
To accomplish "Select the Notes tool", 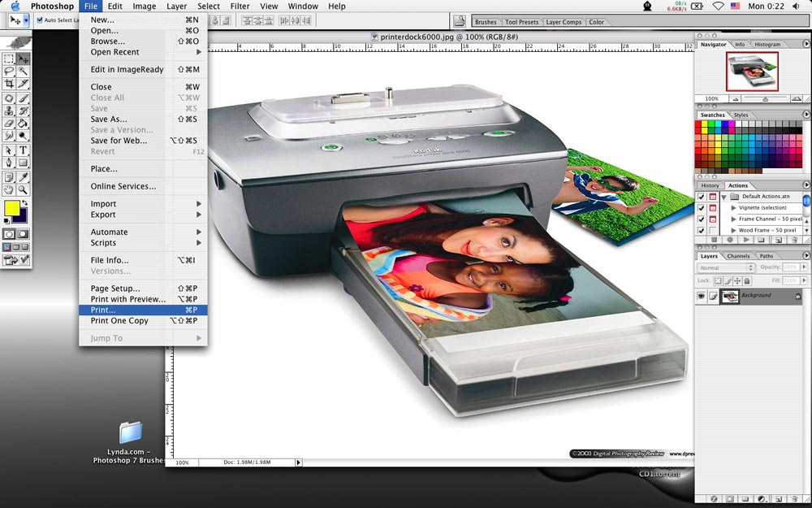I will click(x=9, y=177).
